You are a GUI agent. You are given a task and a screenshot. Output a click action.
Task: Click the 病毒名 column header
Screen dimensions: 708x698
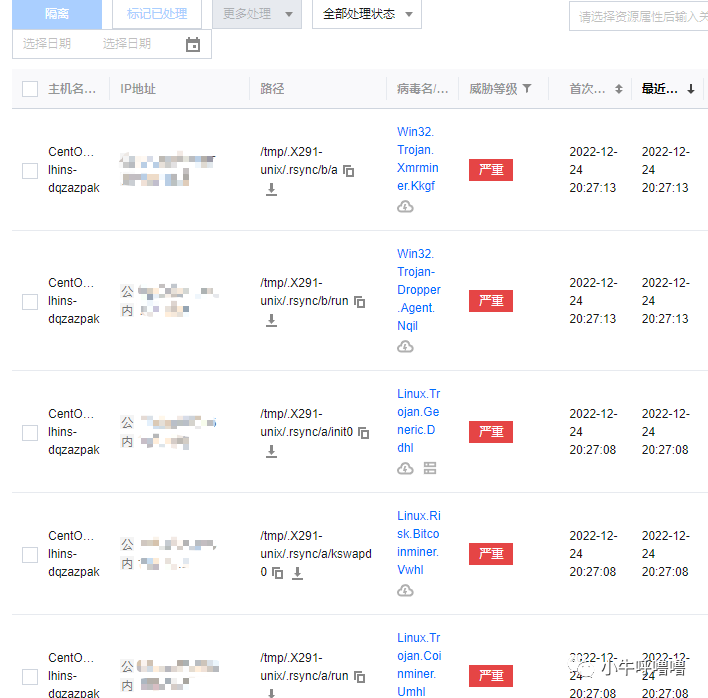coord(422,89)
